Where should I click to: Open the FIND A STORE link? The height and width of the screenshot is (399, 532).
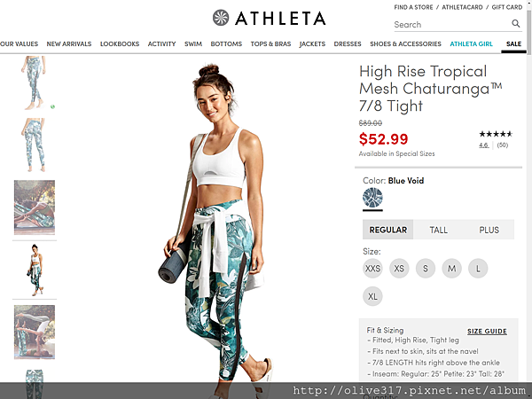tap(413, 7)
